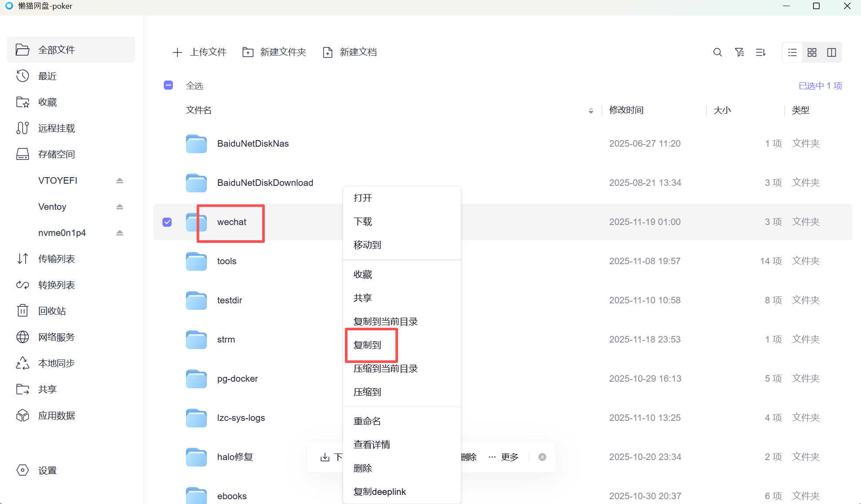The height and width of the screenshot is (504, 861).
Task: Switch to grid view layout
Action: click(812, 52)
